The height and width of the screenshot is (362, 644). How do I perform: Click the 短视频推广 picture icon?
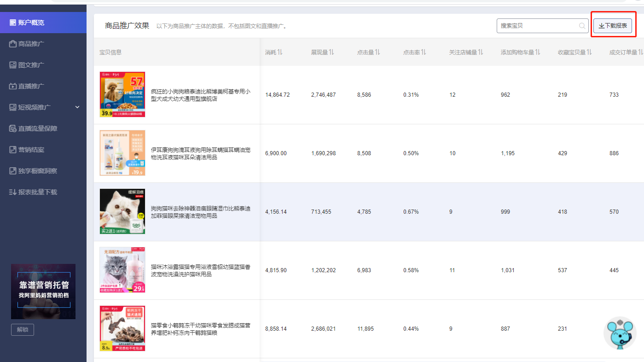pos(13,107)
